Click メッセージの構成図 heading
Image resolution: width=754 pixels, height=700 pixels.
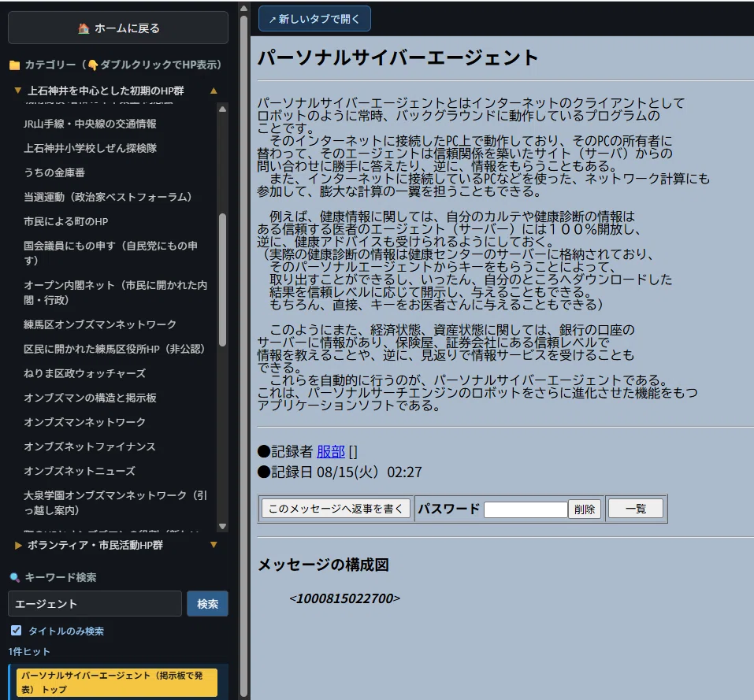[x=323, y=565]
